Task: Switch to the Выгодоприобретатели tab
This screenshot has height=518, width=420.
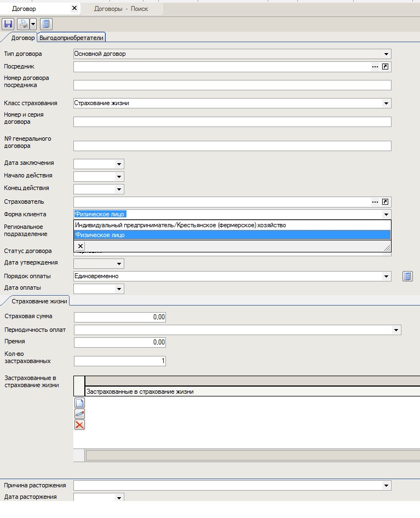Action: pyautogui.click(x=72, y=37)
